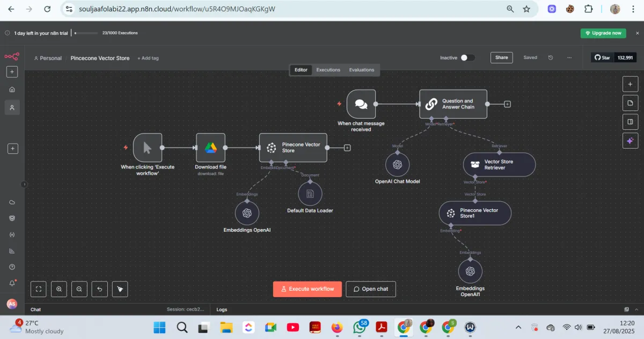Click the "Session: cecb2..." text
This screenshot has width=644, height=339.
[186, 309]
